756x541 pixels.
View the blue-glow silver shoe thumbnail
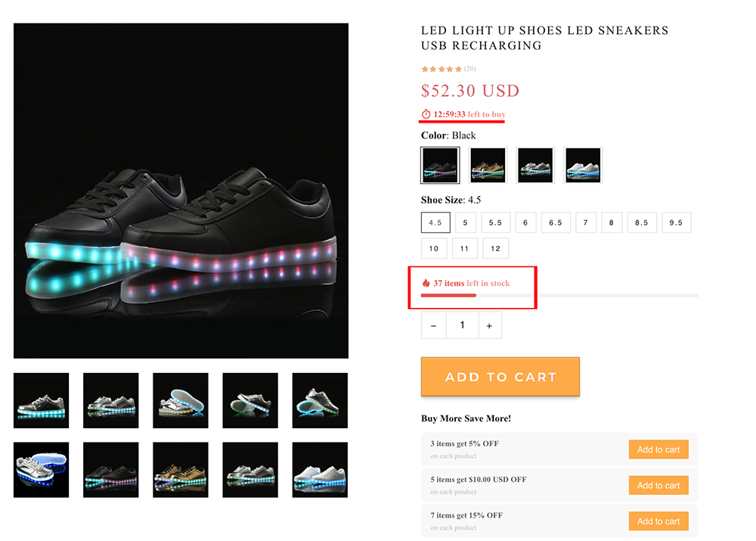click(x=41, y=470)
